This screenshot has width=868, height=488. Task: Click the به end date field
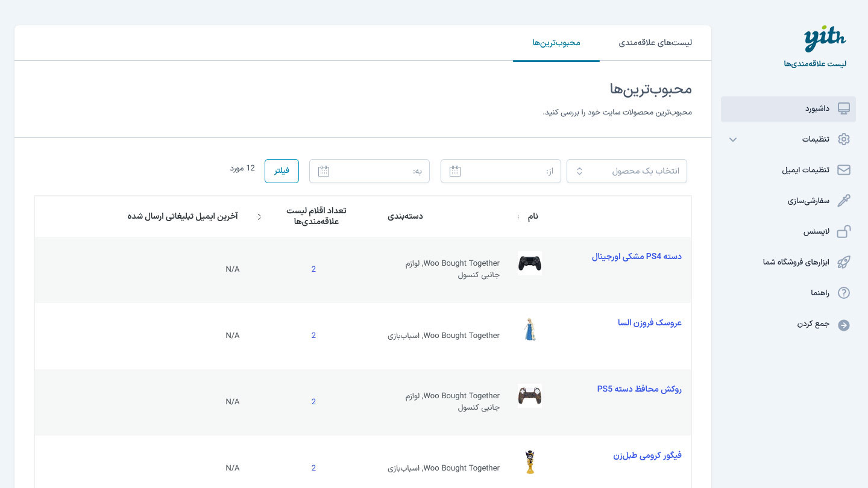click(x=370, y=171)
